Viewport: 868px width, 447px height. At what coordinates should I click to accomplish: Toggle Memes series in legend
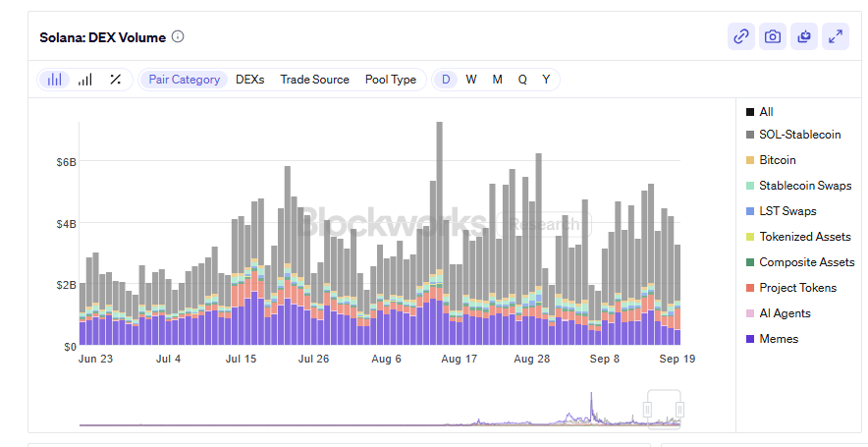tap(772, 338)
